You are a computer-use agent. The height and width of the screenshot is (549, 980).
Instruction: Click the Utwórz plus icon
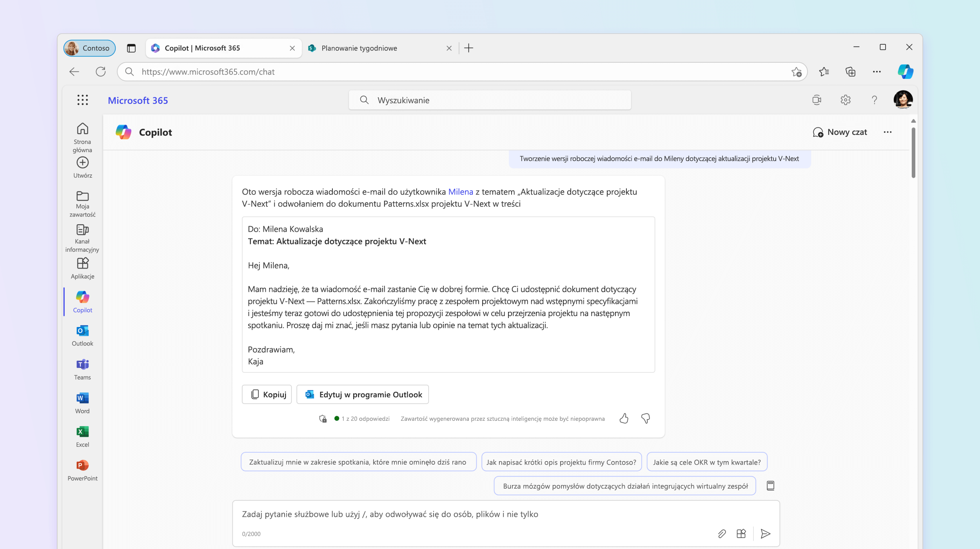pos(82,162)
